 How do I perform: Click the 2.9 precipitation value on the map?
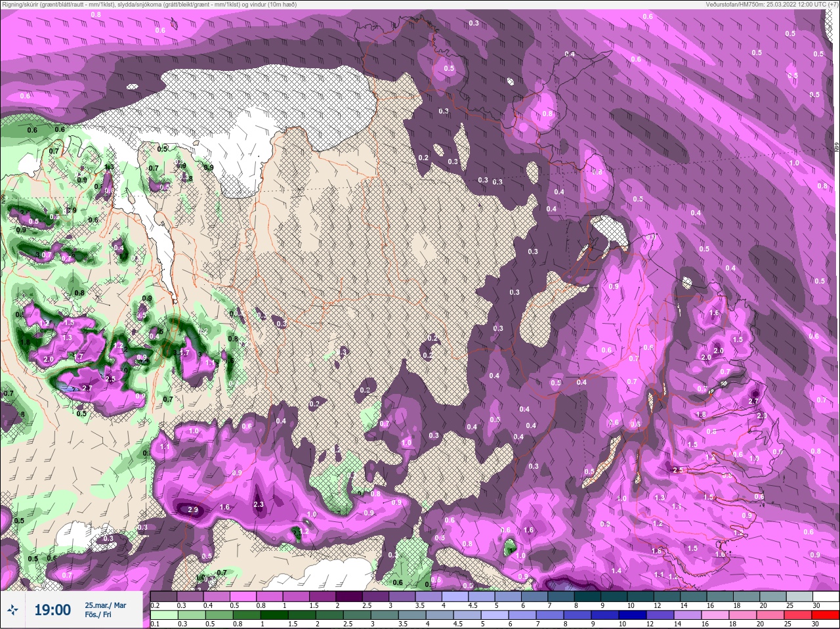point(193,510)
